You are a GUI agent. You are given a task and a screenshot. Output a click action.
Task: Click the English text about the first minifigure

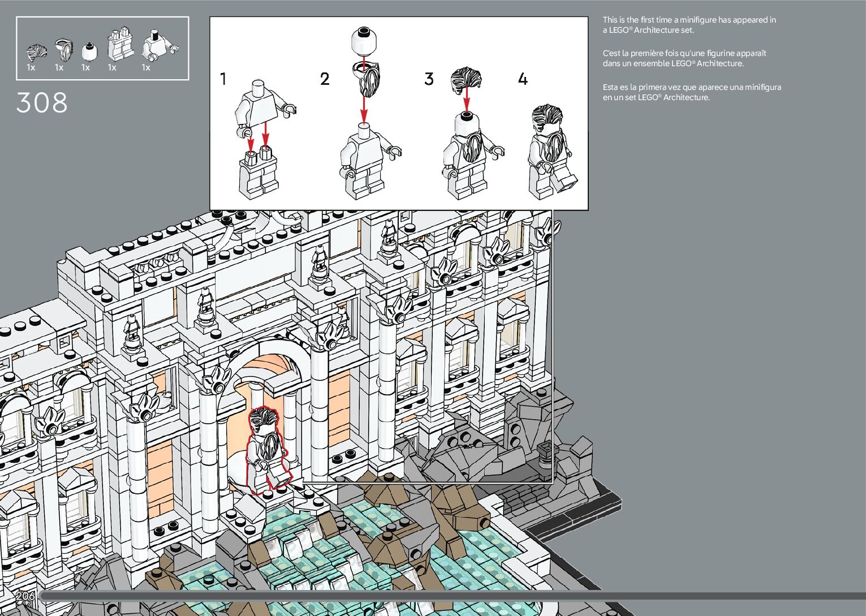pos(688,25)
